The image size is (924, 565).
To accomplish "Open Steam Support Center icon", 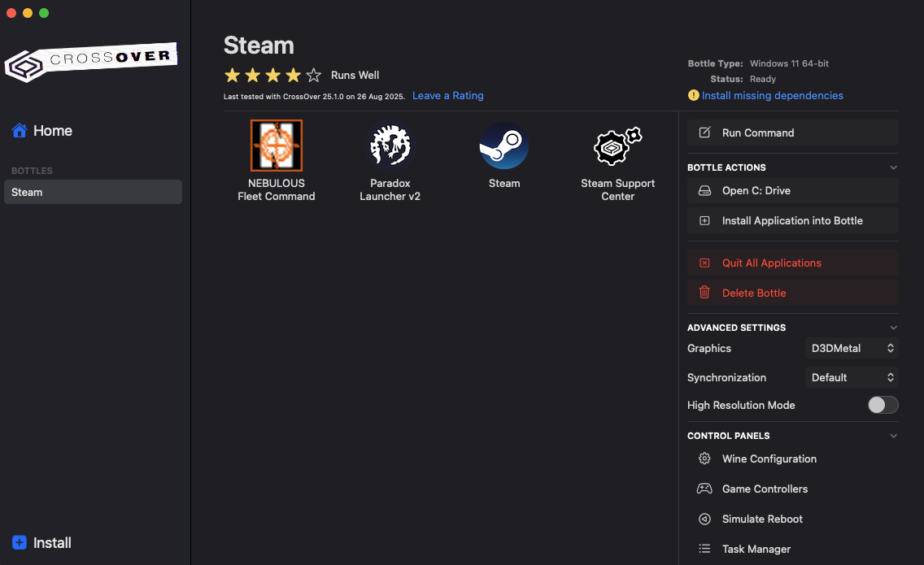I will (618, 146).
